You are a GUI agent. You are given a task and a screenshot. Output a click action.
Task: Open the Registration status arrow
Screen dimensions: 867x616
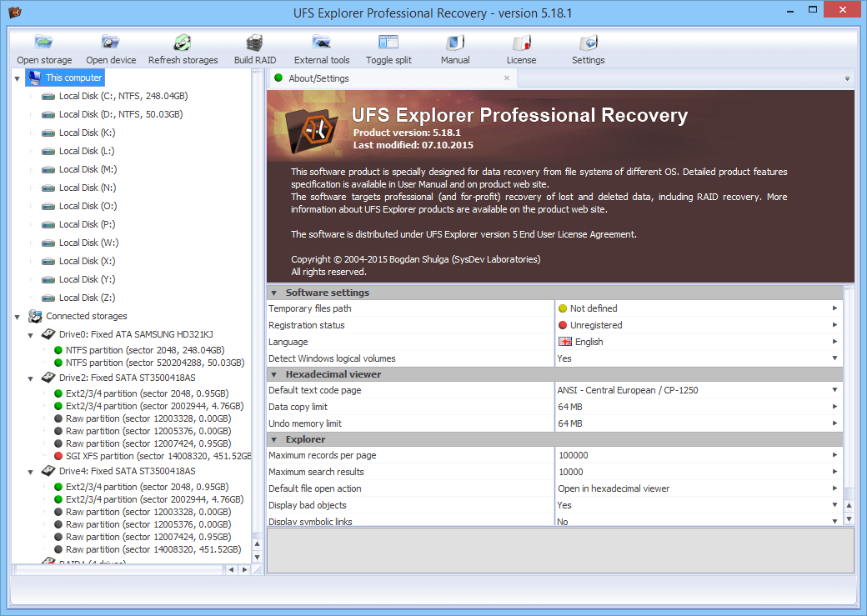835,324
